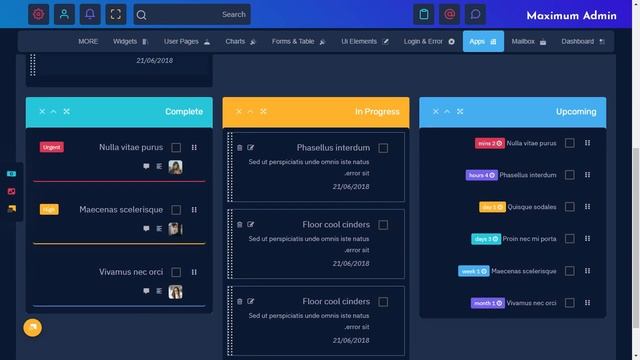Open the chat bubble icon in header
The image size is (640, 360).
click(475, 14)
